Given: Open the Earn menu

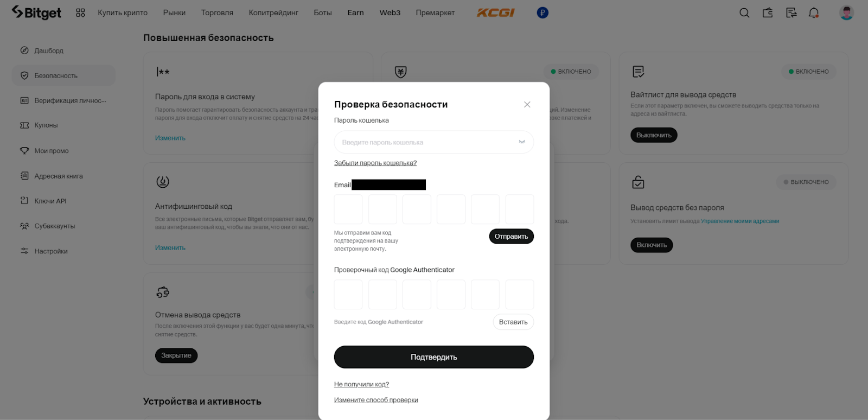Looking at the screenshot, I should 355,13.
